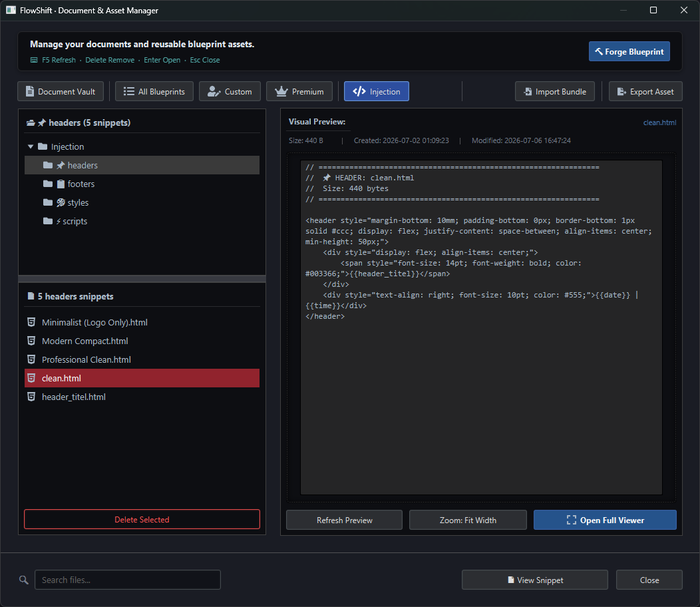Select the Injection tab

coord(377,92)
